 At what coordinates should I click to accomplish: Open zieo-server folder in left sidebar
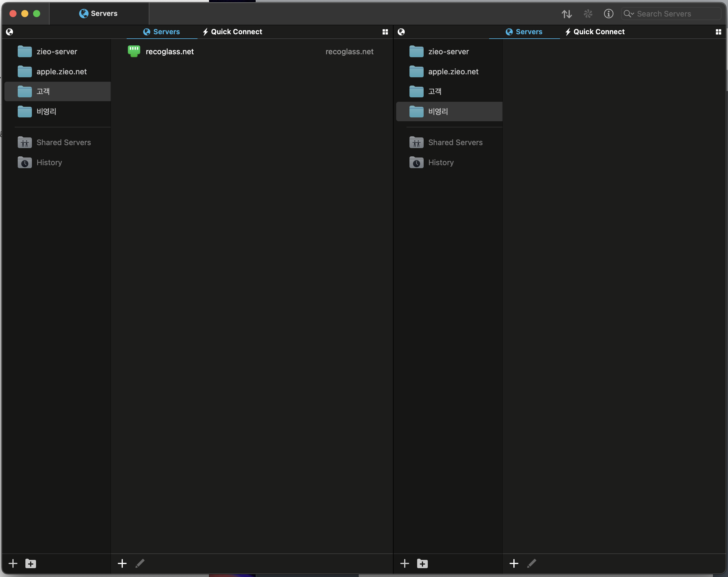point(57,52)
